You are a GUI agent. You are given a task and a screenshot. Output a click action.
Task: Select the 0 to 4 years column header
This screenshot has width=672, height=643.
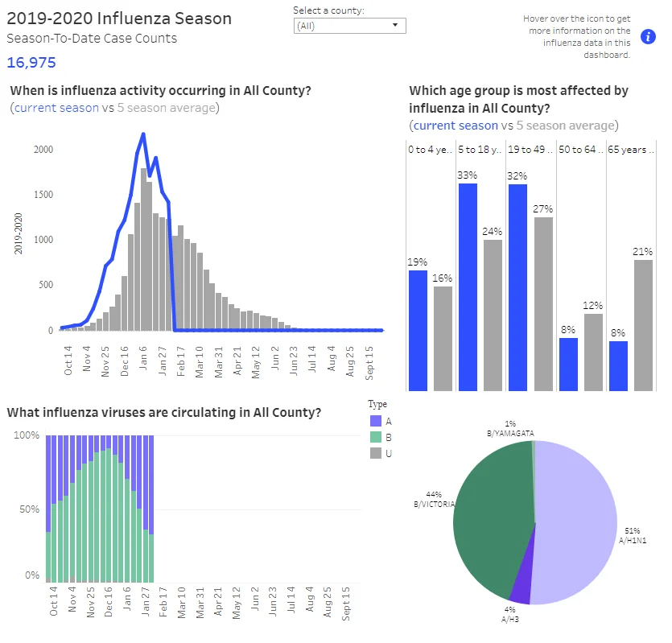coord(430,150)
